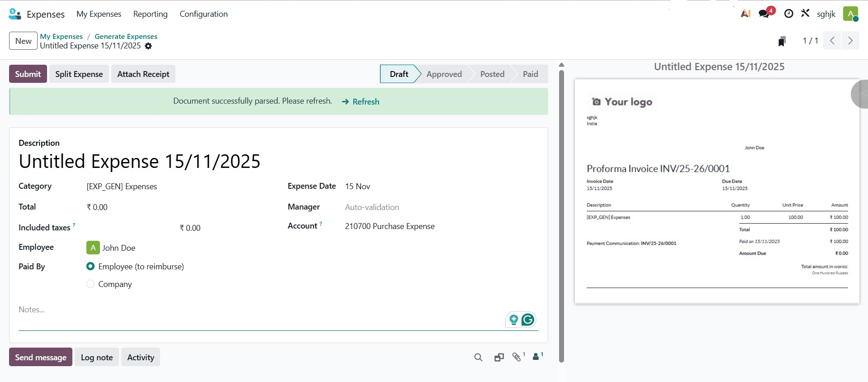Click the sghjk company name in top bar
This screenshot has height=382, width=868.
(x=826, y=14)
